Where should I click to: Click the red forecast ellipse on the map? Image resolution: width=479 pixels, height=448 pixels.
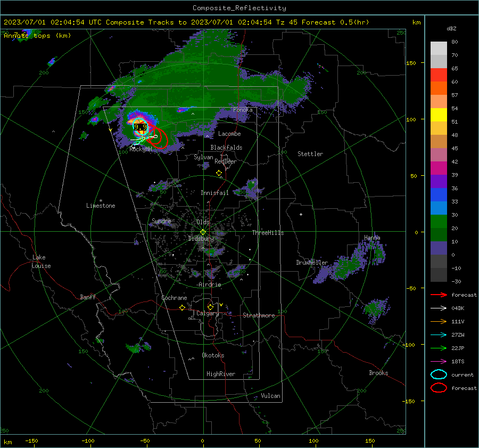click(x=159, y=136)
